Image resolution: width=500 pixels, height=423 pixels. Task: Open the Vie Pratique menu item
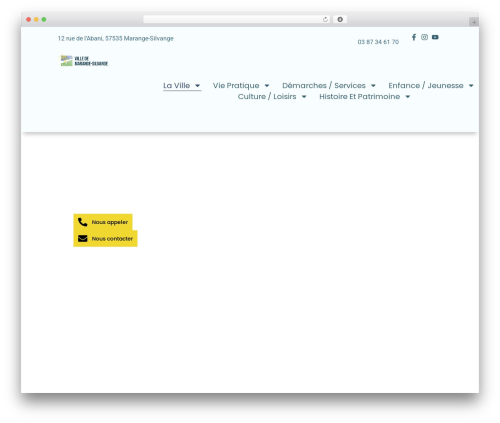click(236, 85)
